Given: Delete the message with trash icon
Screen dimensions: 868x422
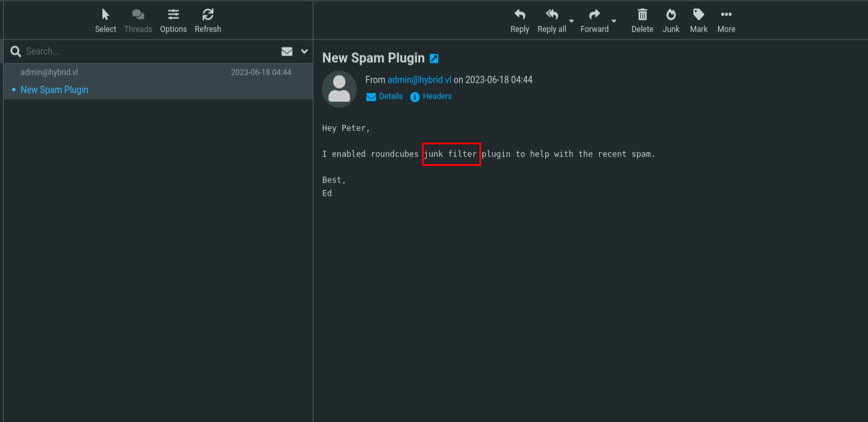Looking at the screenshot, I should tap(642, 14).
